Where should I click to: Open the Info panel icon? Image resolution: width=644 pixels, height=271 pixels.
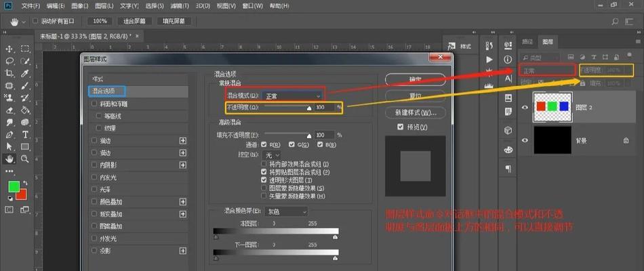(x=508, y=60)
